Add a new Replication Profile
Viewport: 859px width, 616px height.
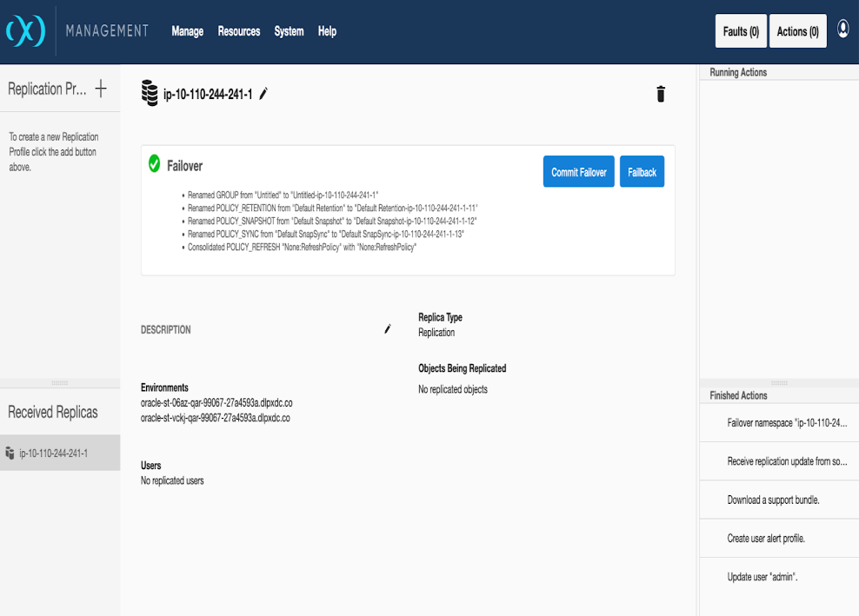click(101, 89)
